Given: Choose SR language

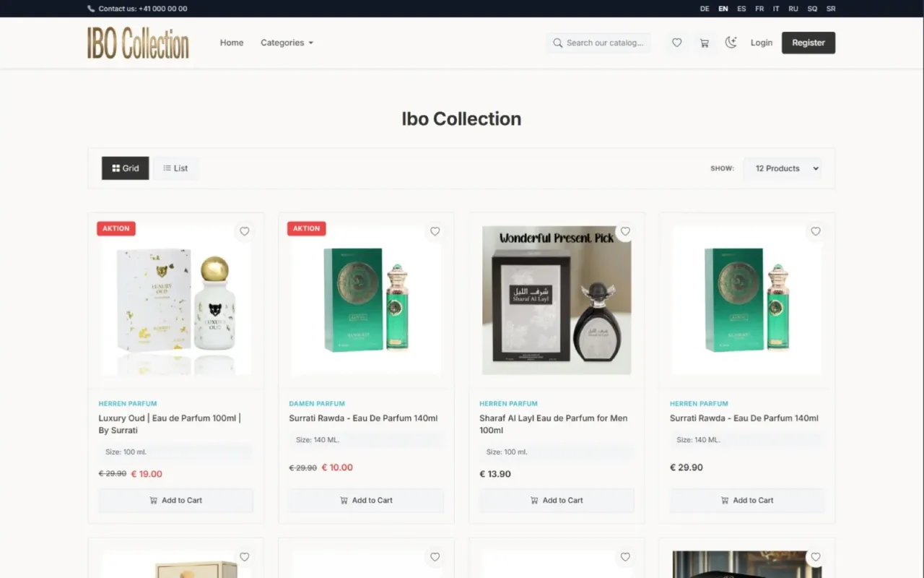Looking at the screenshot, I should click(x=831, y=9).
